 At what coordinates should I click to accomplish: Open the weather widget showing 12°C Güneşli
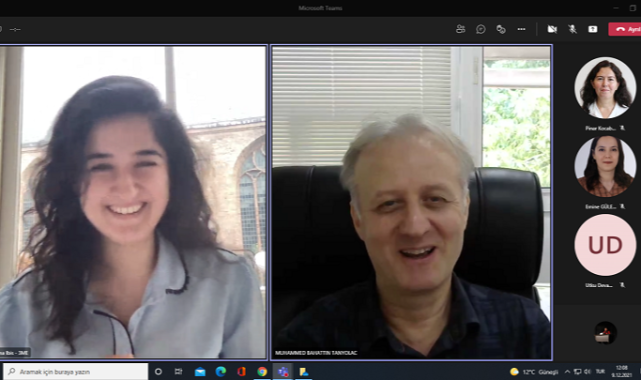534,371
